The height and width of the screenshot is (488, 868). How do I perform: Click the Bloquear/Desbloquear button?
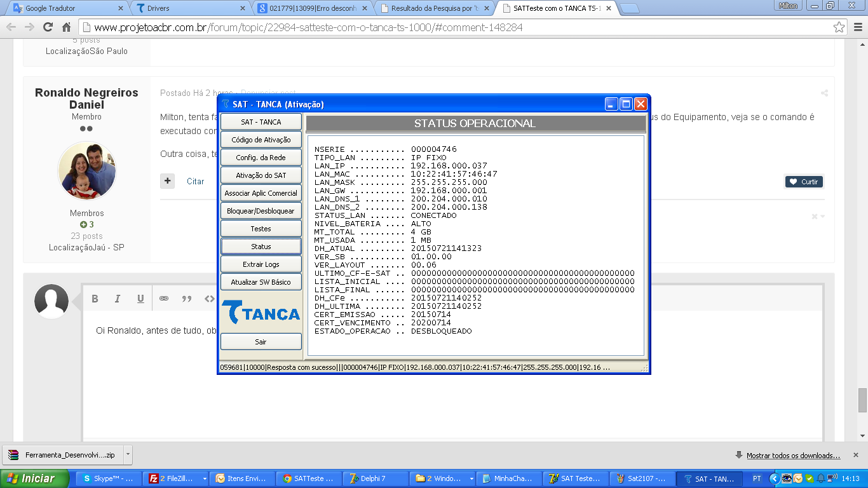pos(261,211)
